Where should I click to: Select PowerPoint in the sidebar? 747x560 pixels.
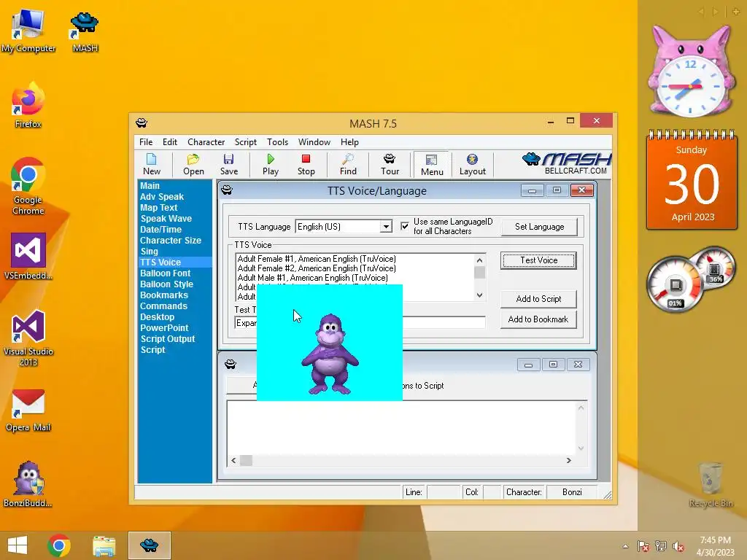(164, 328)
